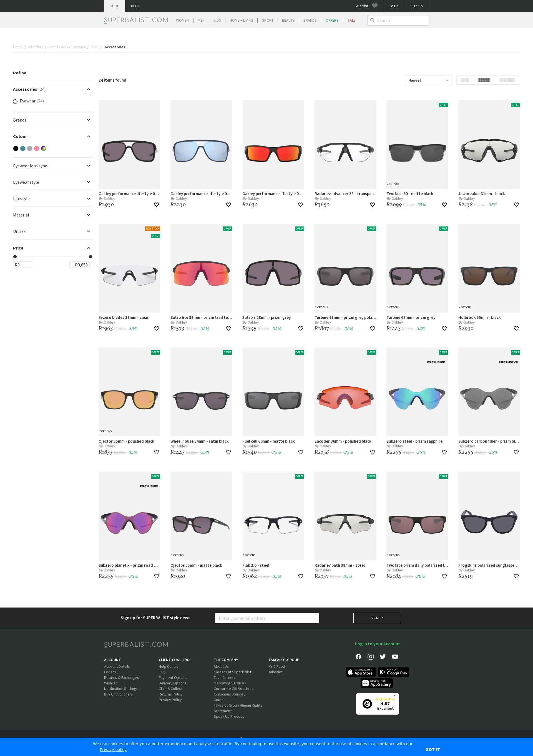Add Evzero blades 38mm clear to wishlist
Image resolution: width=533 pixels, height=756 pixels.
(157, 328)
